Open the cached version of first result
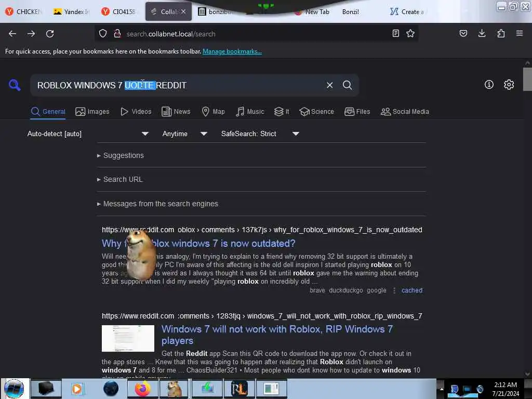Screen dimensions: 532x399 click(412, 290)
